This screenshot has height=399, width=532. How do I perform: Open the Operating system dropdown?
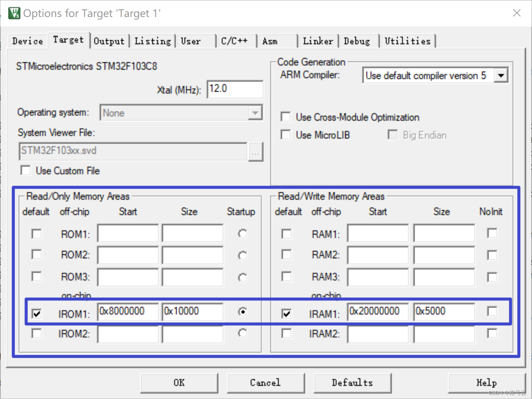[255, 112]
